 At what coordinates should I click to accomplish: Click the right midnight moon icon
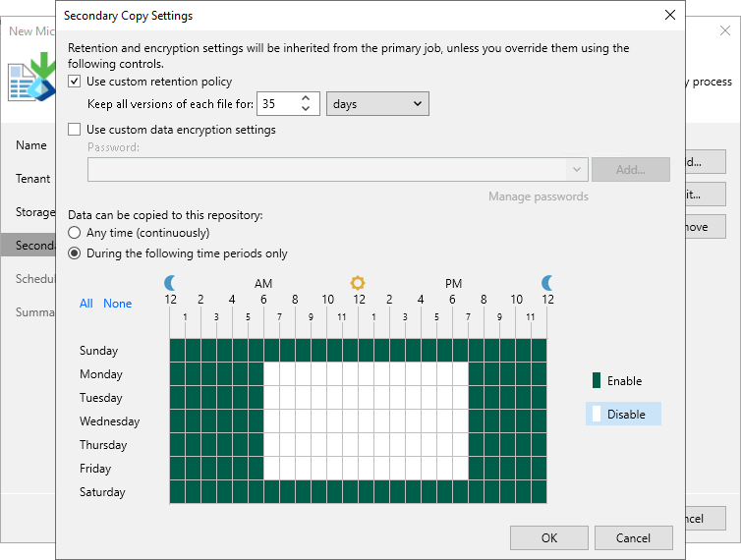coord(547,283)
